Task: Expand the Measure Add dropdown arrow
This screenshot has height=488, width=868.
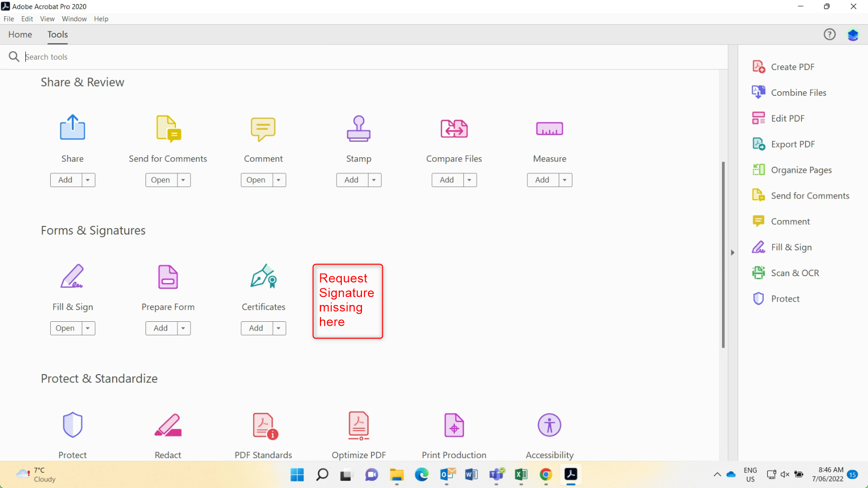Action: pyautogui.click(x=565, y=180)
